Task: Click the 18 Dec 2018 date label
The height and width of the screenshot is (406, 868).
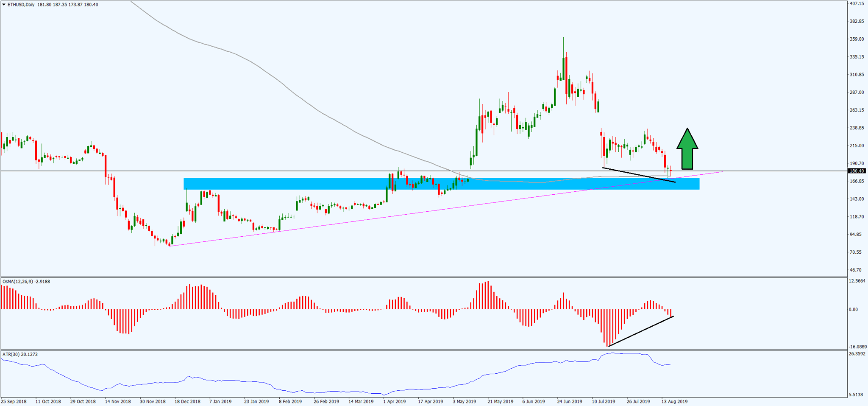Action: pyautogui.click(x=187, y=401)
